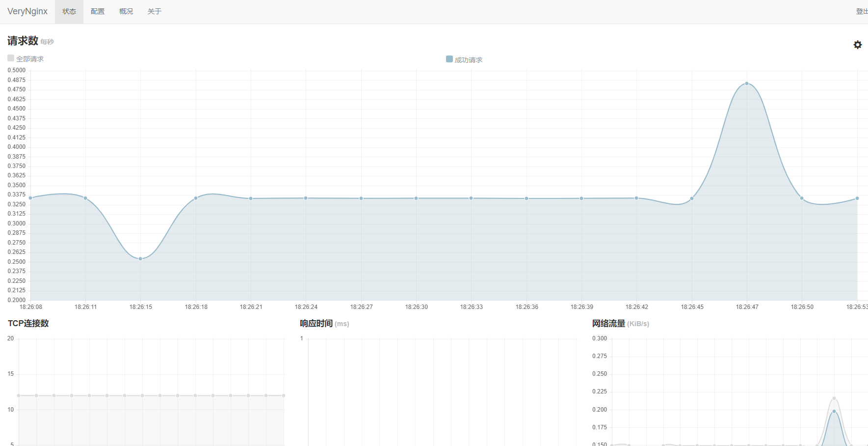Viewport: 868px width, 446px height.
Task: Click the requests data point at 18:26:18
Action: 196,198
